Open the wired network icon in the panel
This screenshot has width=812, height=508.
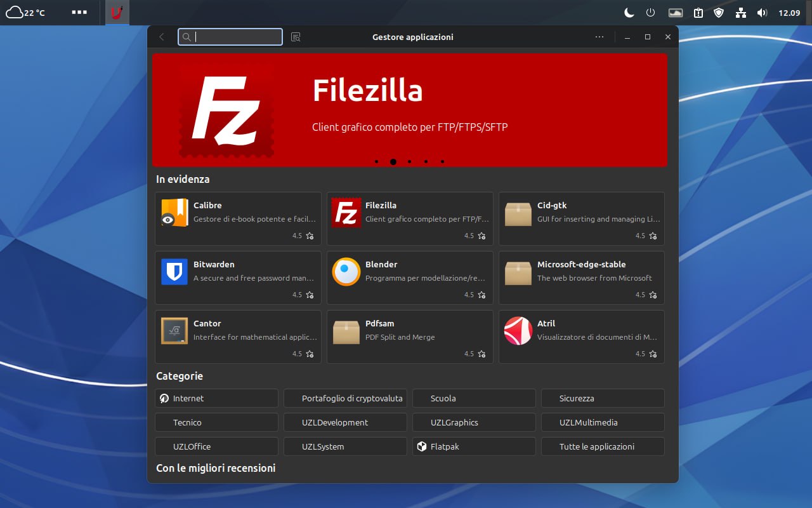coord(741,13)
